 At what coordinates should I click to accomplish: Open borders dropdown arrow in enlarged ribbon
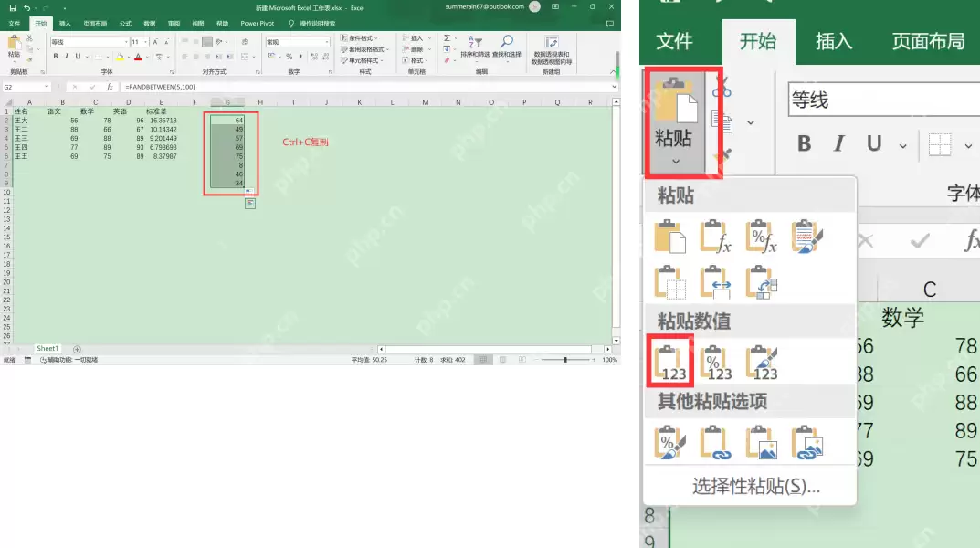pyautogui.click(x=968, y=146)
